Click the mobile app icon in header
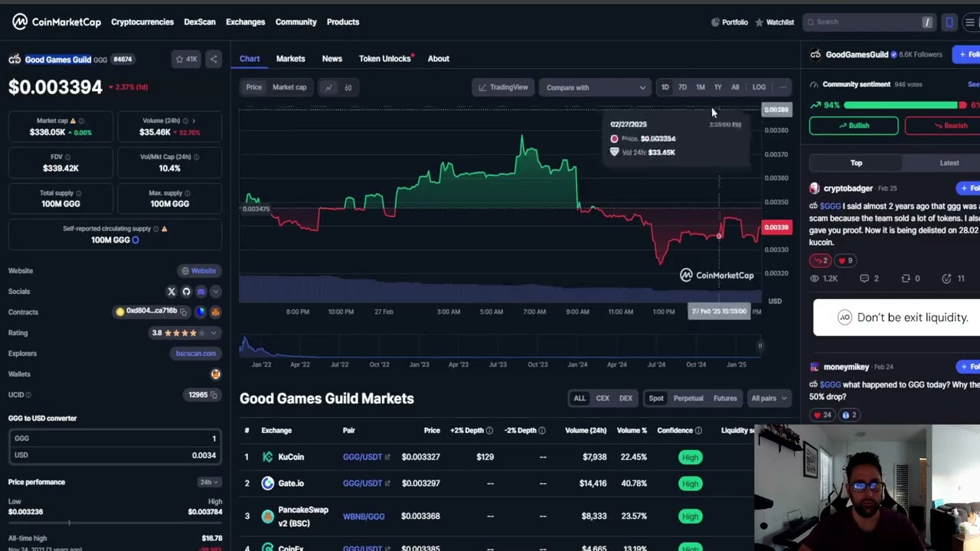This screenshot has height=551, width=980. tap(949, 22)
